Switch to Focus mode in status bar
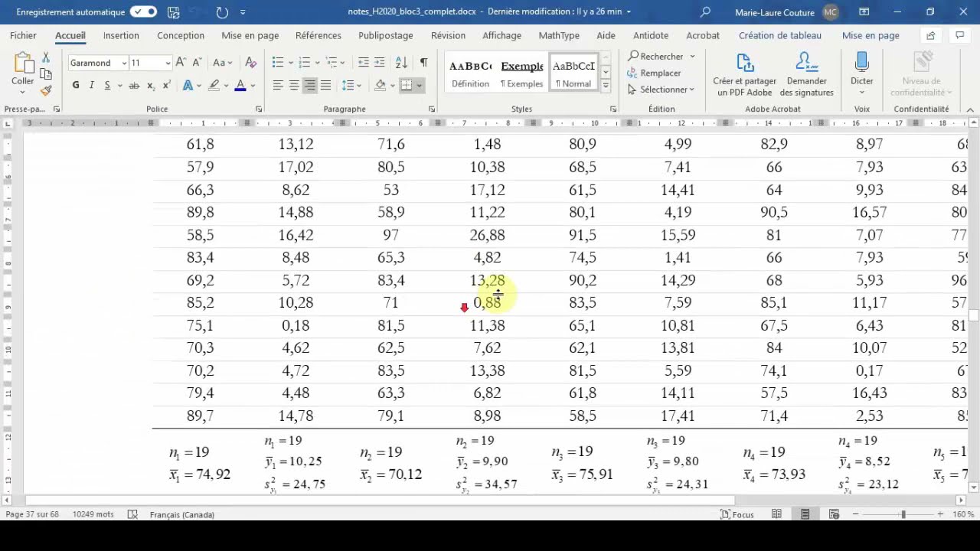980x551 pixels. pyautogui.click(x=737, y=514)
